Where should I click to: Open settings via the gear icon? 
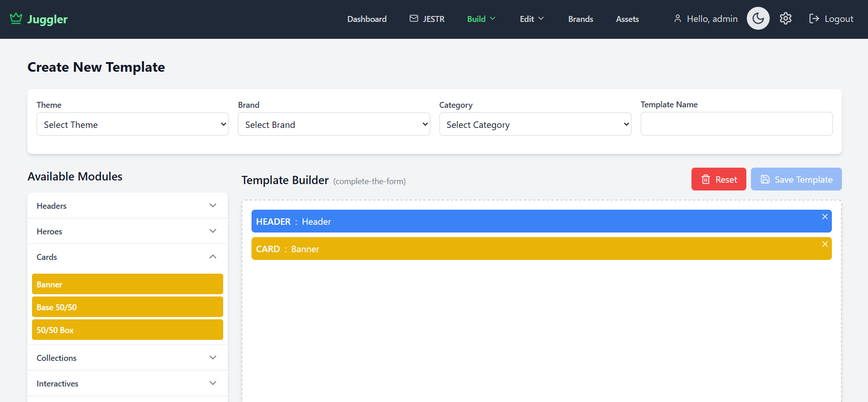785,19
